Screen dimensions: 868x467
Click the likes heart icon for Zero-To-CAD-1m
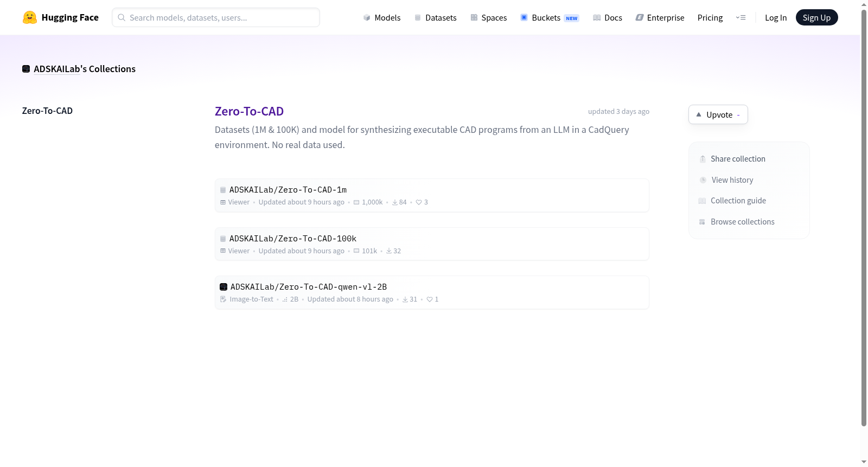click(419, 202)
